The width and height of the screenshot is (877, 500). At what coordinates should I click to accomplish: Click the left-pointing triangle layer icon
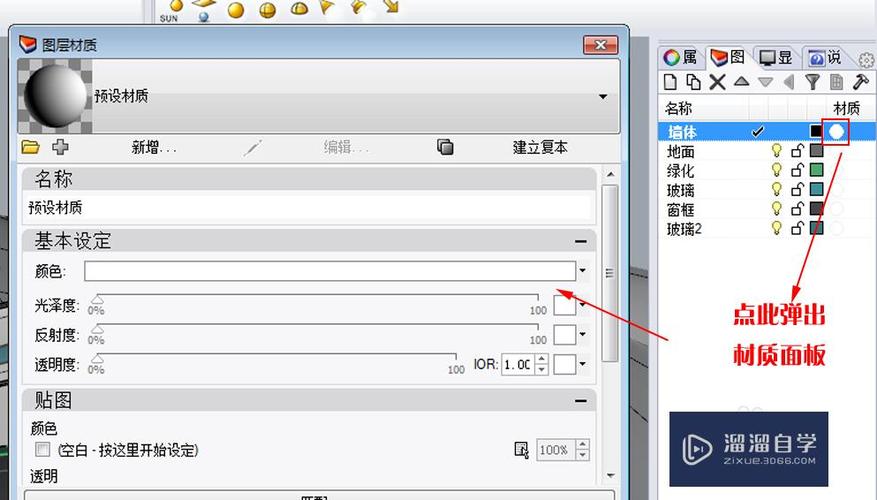tap(789, 82)
